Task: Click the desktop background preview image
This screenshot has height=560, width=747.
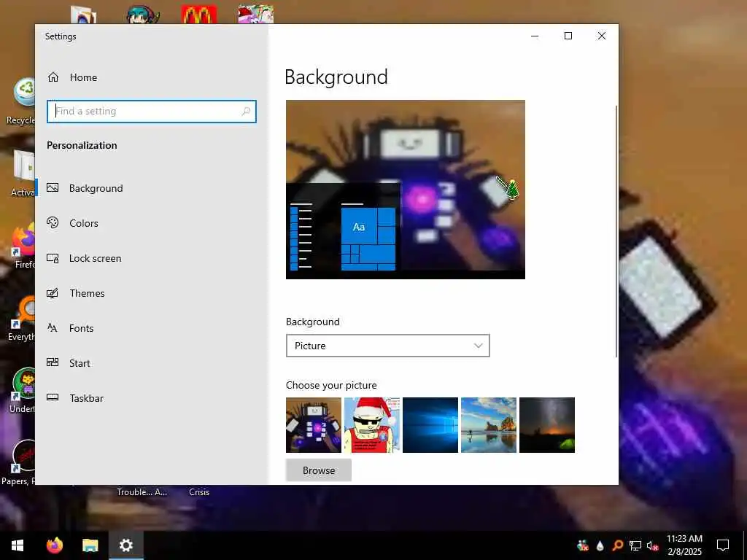Action: click(406, 190)
